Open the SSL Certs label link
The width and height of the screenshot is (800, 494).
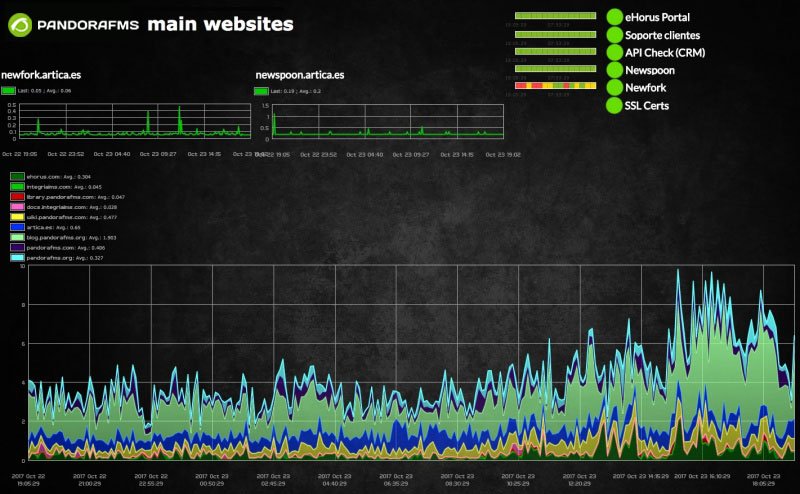pos(646,106)
